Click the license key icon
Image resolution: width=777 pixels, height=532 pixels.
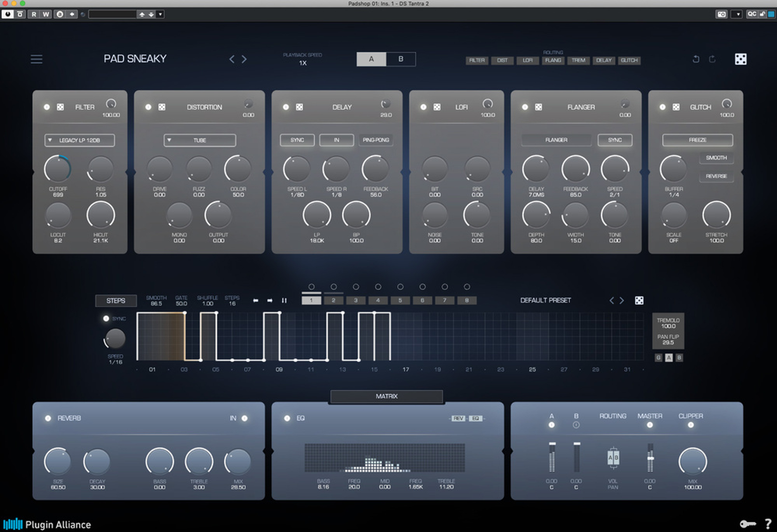coord(747,524)
